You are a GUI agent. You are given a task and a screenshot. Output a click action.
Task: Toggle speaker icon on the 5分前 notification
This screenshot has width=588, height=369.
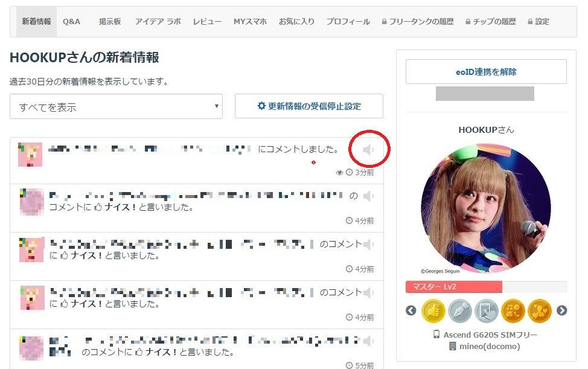(x=369, y=341)
